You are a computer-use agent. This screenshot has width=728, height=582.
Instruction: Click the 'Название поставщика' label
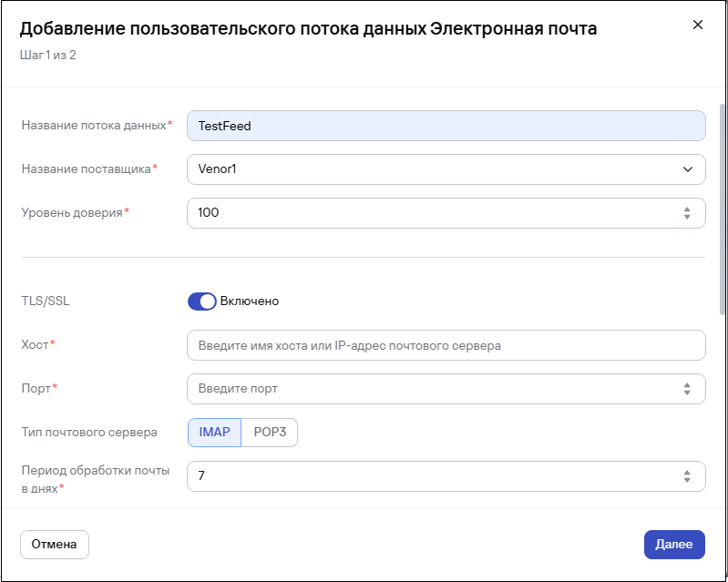coord(87,168)
